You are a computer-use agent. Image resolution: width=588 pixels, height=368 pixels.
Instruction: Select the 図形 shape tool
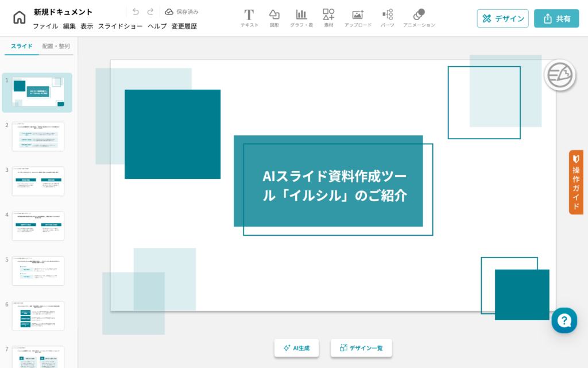(x=274, y=18)
